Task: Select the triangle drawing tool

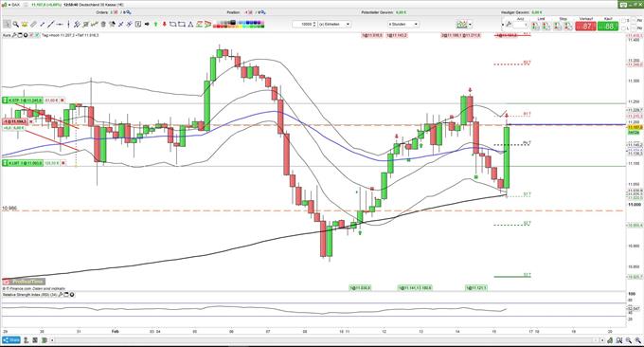Action: tap(190, 25)
